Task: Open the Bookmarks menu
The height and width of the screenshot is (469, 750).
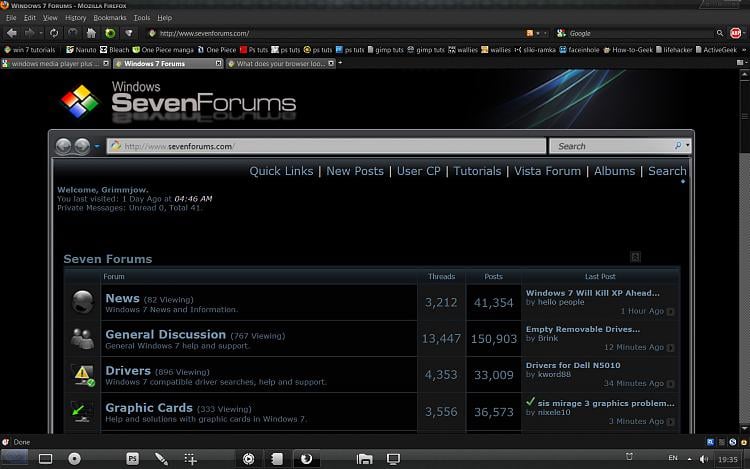Action: pos(110,18)
